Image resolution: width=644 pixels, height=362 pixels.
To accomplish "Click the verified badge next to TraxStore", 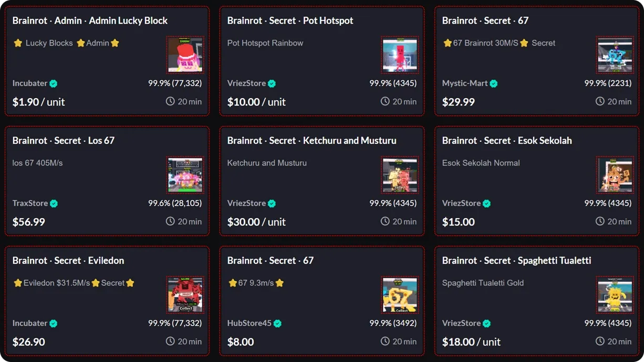I will click(55, 203).
